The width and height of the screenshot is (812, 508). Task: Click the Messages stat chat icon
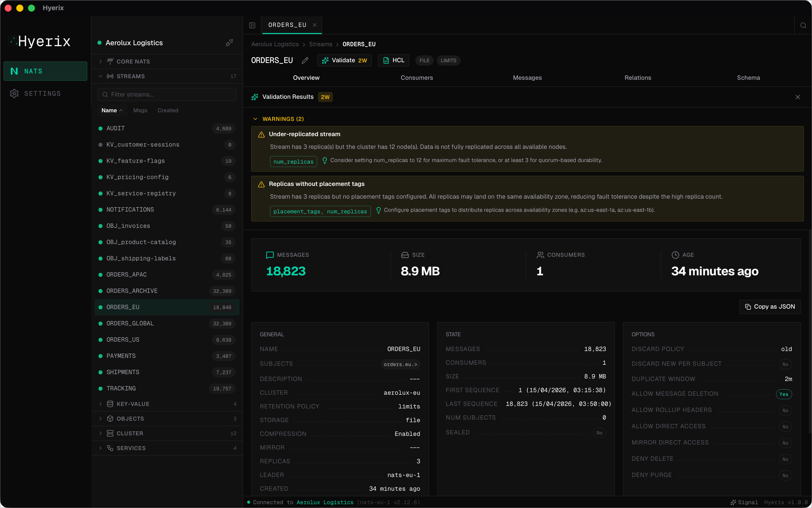[270, 255]
